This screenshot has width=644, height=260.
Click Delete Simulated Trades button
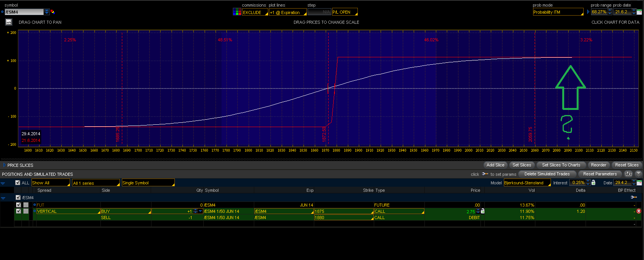click(x=547, y=174)
